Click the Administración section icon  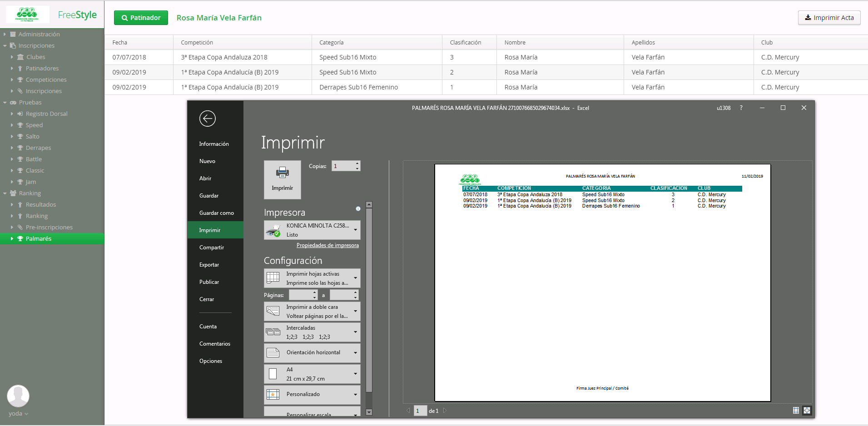click(13, 35)
